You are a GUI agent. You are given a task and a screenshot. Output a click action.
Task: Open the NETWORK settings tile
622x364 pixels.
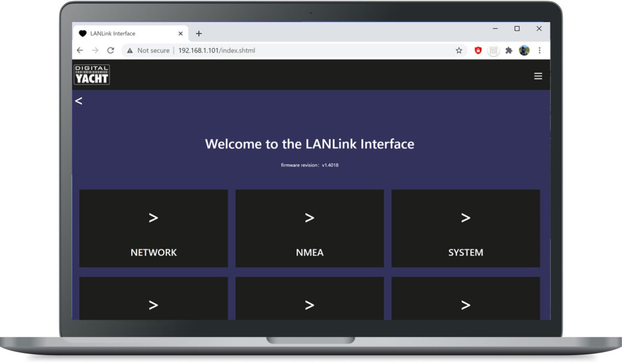click(x=153, y=228)
